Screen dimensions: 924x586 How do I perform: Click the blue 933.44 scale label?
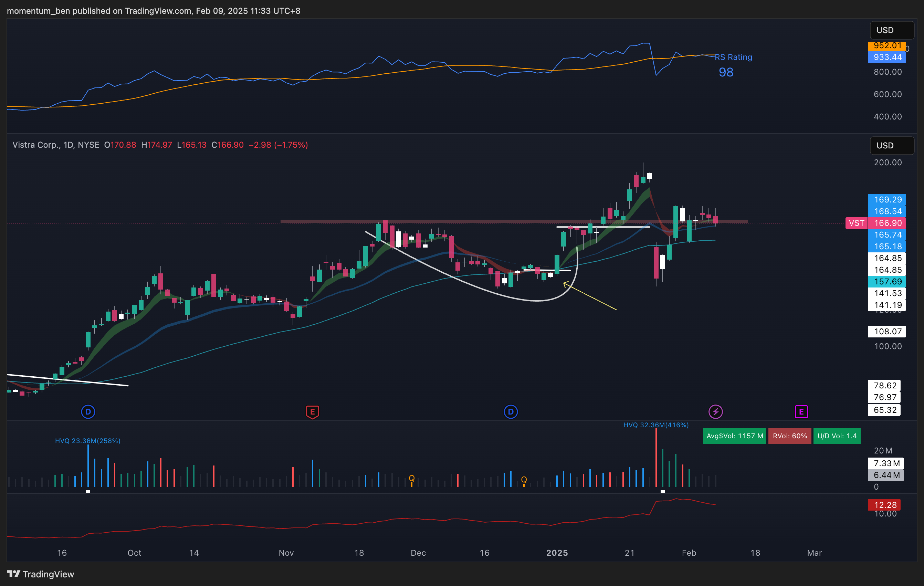click(x=887, y=57)
